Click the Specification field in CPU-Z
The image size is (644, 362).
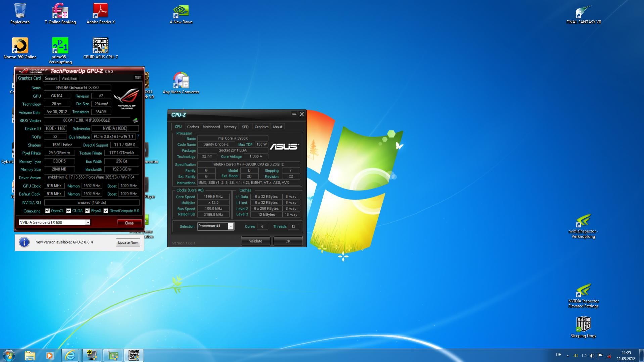point(248,164)
